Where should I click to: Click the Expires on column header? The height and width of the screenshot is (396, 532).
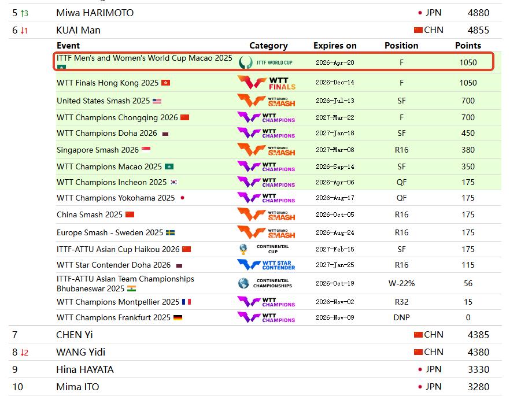pos(335,46)
